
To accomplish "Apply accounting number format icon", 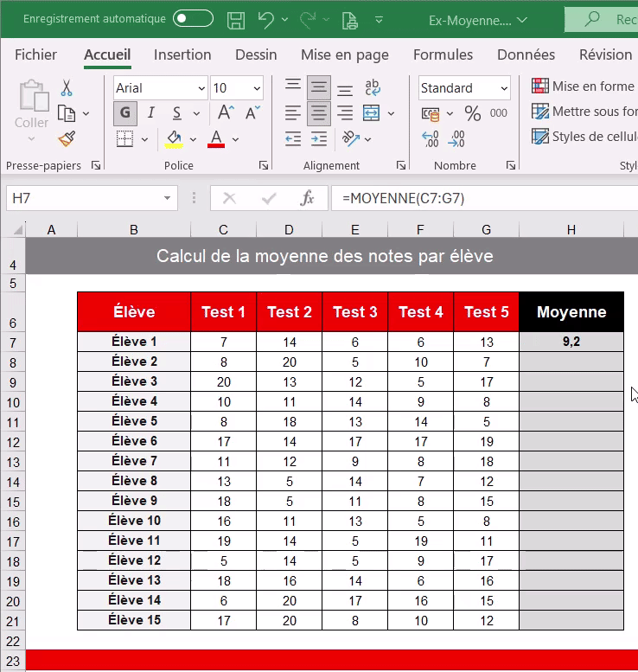I will pyautogui.click(x=431, y=113).
